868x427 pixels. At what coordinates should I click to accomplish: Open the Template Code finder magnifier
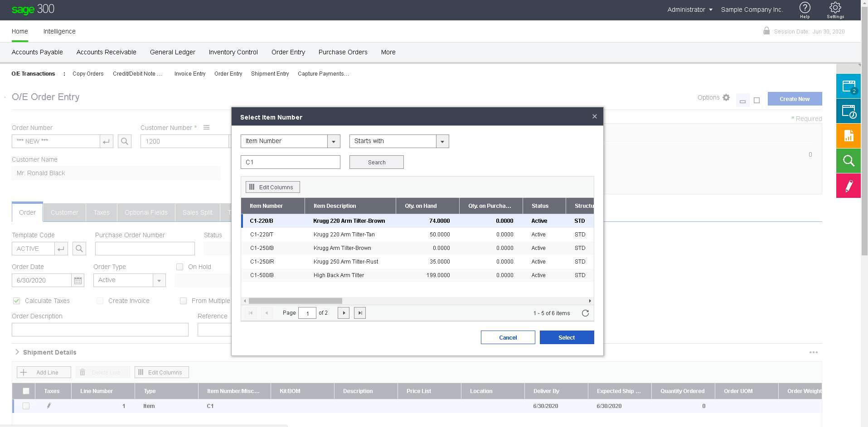pyautogui.click(x=79, y=249)
